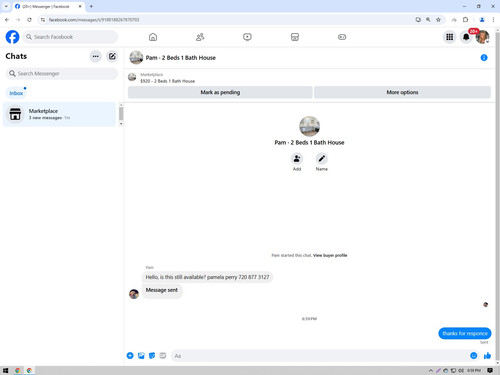
Task: Open the Facebook Menu grid icon
Action: click(x=450, y=37)
